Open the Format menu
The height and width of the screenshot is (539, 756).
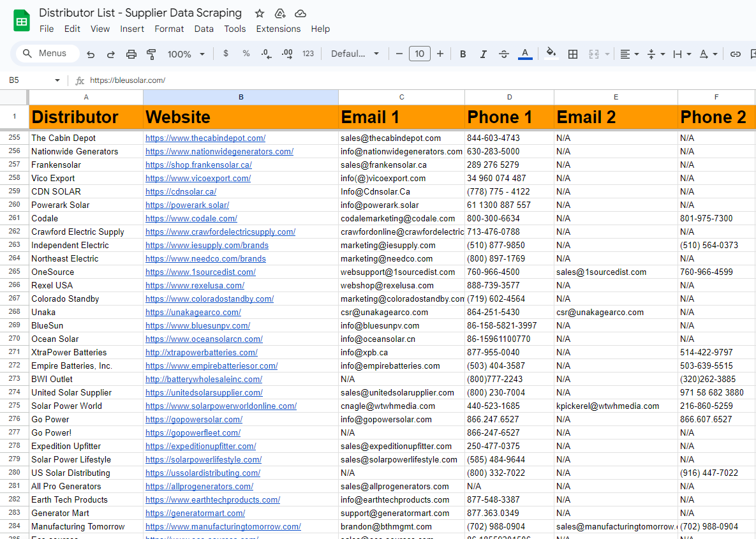169,29
